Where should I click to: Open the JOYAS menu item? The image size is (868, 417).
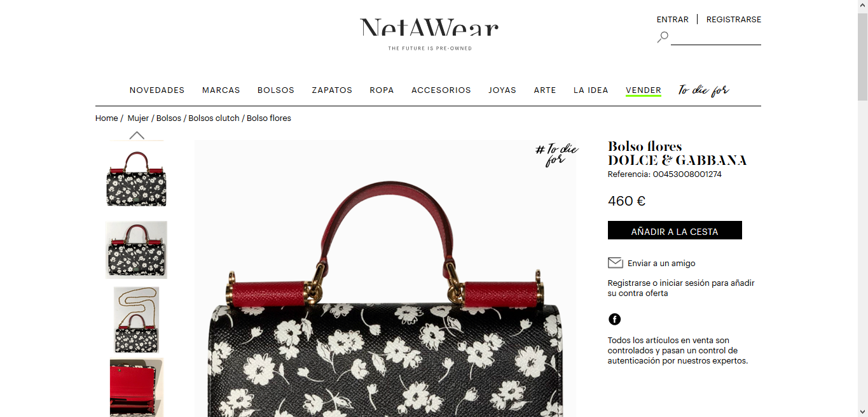pyautogui.click(x=502, y=90)
